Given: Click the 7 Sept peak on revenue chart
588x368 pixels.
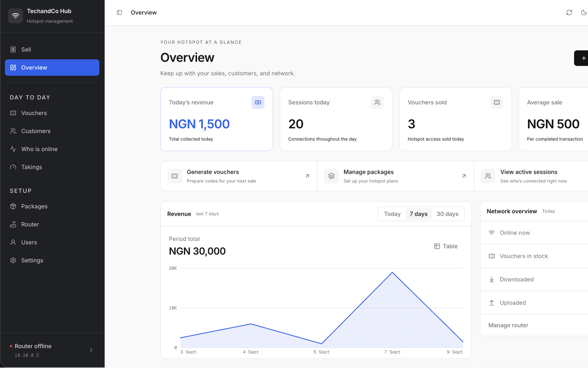Looking at the screenshot, I should point(393,273).
